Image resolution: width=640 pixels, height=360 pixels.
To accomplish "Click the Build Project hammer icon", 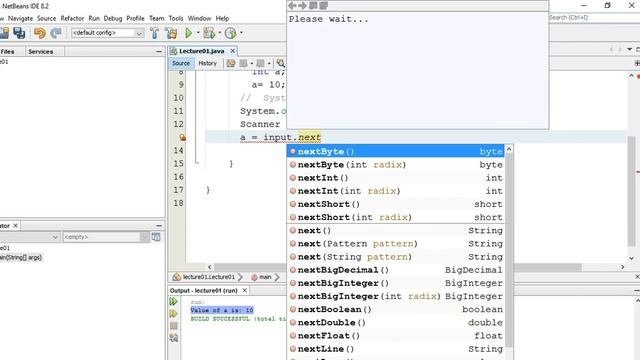I will click(154, 33).
